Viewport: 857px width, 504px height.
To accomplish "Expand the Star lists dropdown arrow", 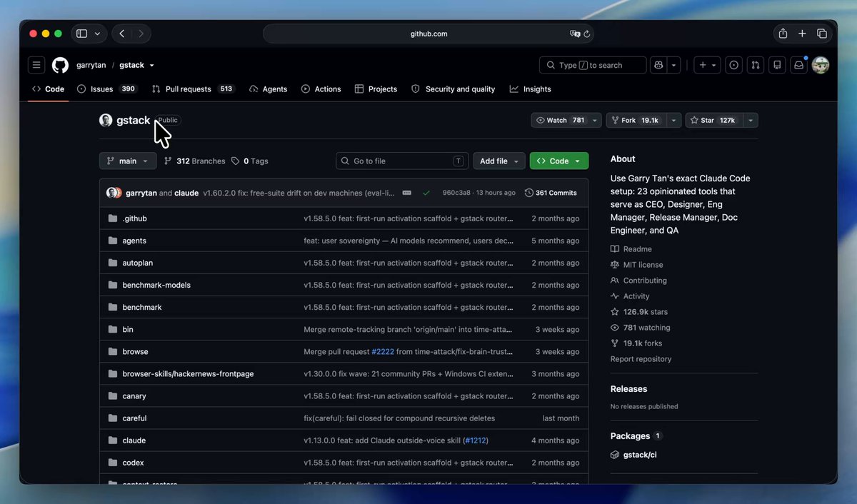I will (x=751, y=121).
